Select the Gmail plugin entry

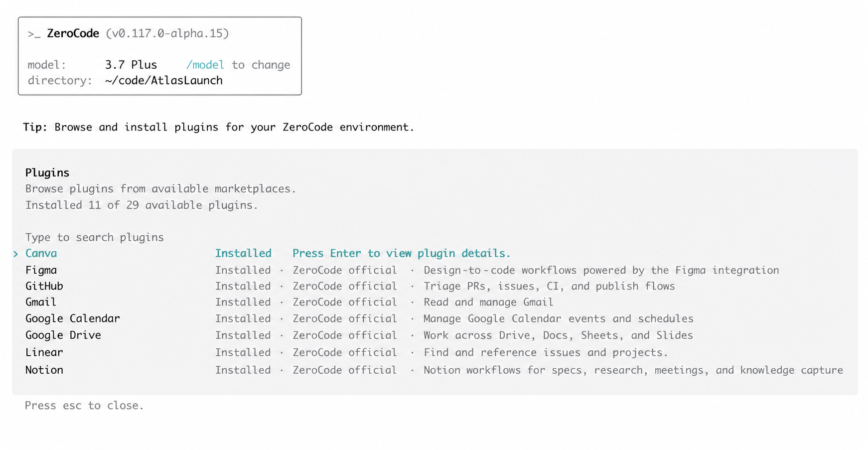(x=434, y=302)
